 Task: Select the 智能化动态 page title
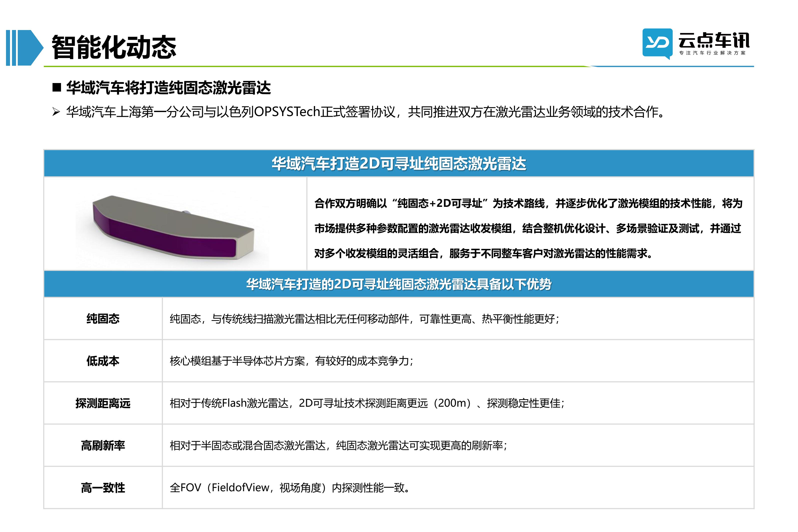114,47
